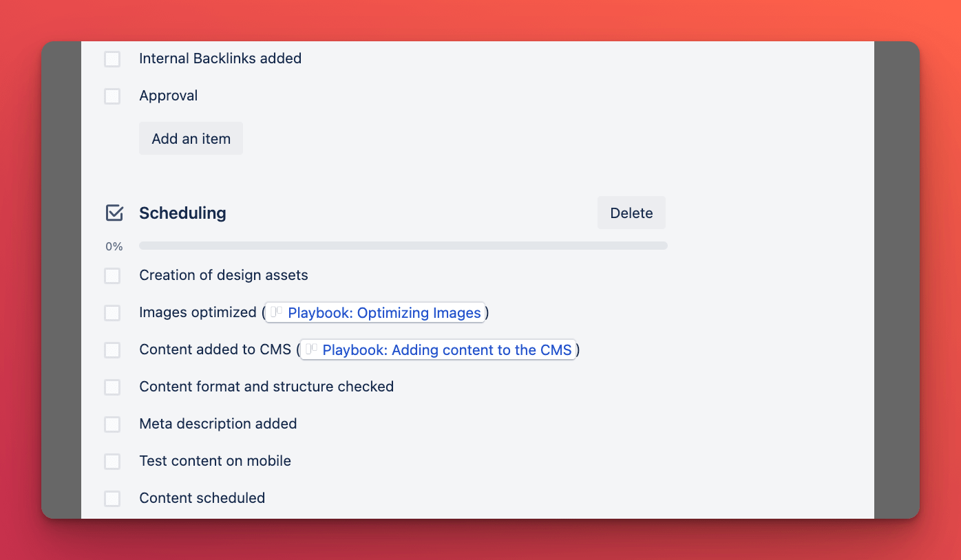Select the Scheduling checklist title
Viewport: 961px width, 560px height.
tap(182, 213)
